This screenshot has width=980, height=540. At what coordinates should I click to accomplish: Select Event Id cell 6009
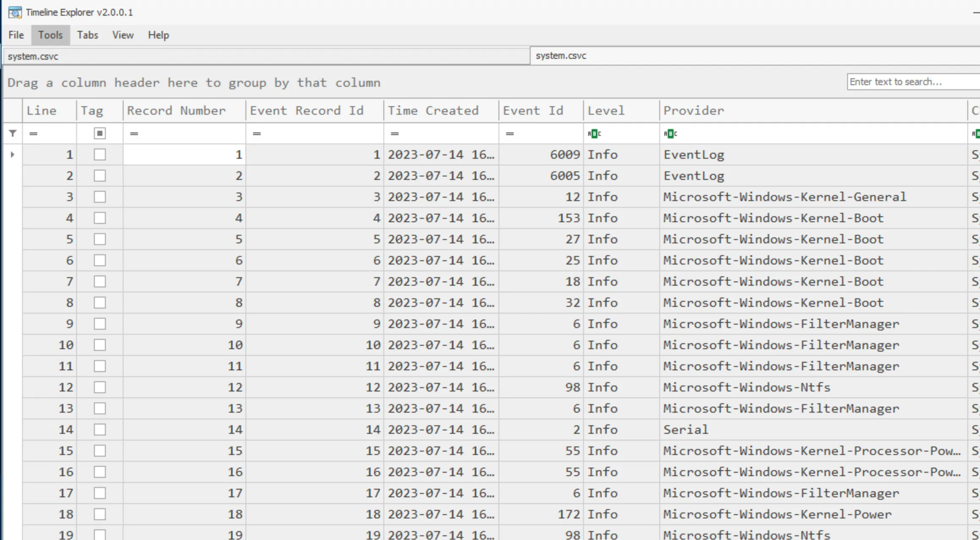(x=541, y=154)
